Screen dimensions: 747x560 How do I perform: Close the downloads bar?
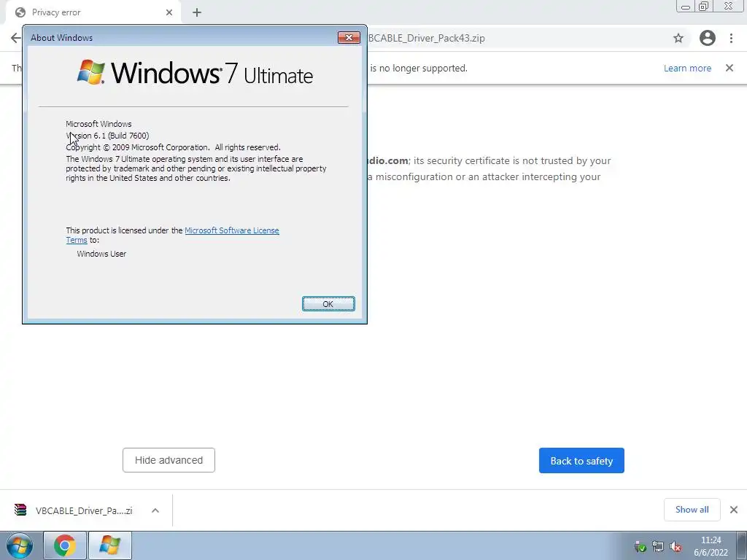pos(734,510)
